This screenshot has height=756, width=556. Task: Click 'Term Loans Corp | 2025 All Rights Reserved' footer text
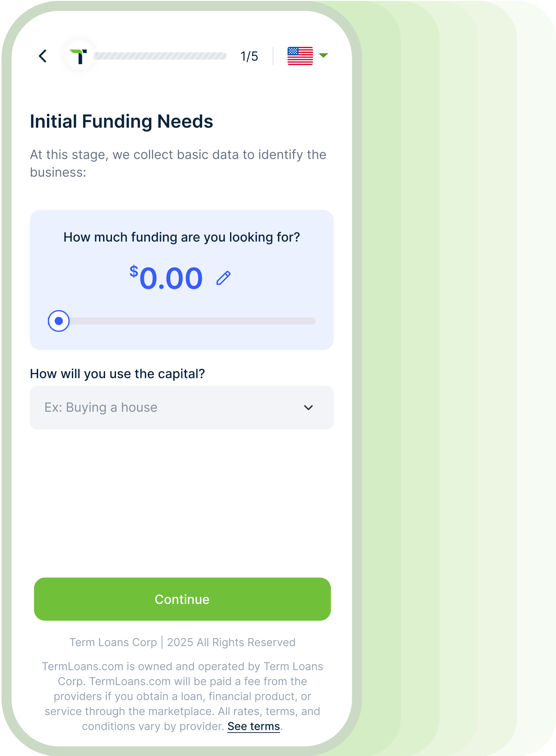click(182, 642)
